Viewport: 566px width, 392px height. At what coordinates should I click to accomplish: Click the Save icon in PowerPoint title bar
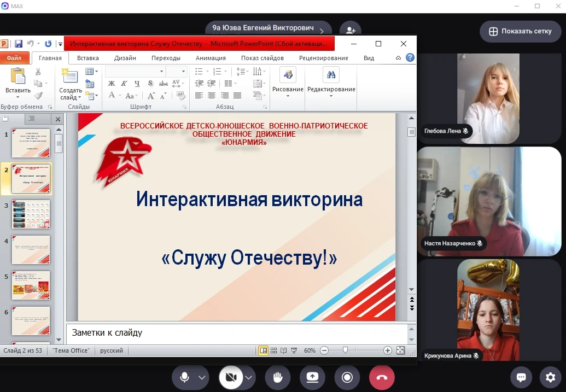[x=19, y=44]
